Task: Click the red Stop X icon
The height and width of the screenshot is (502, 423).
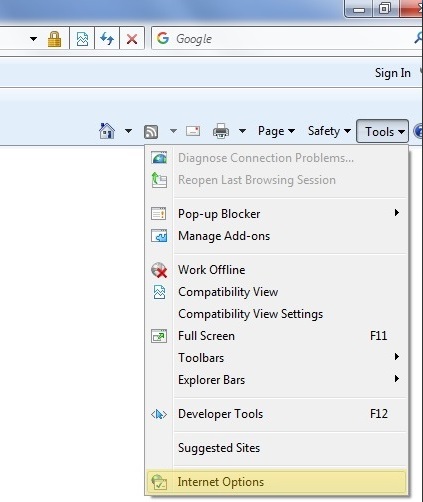Action: coord(132,39)
